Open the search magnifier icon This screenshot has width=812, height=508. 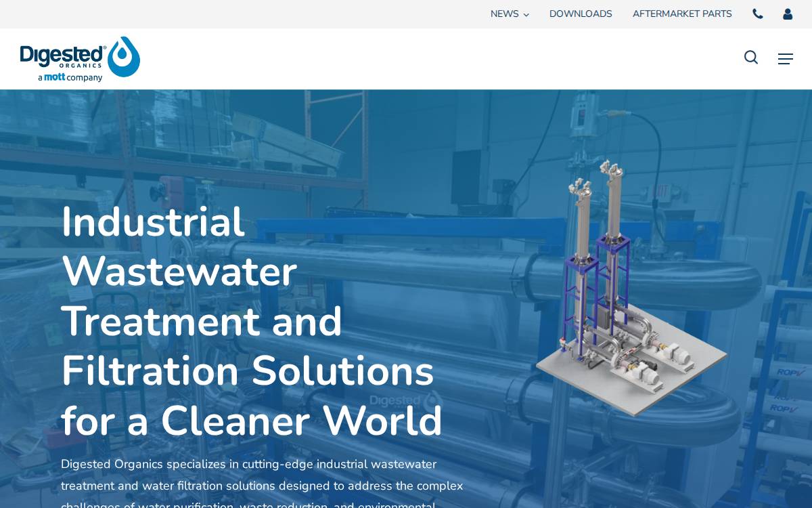[x=751, y=58]
